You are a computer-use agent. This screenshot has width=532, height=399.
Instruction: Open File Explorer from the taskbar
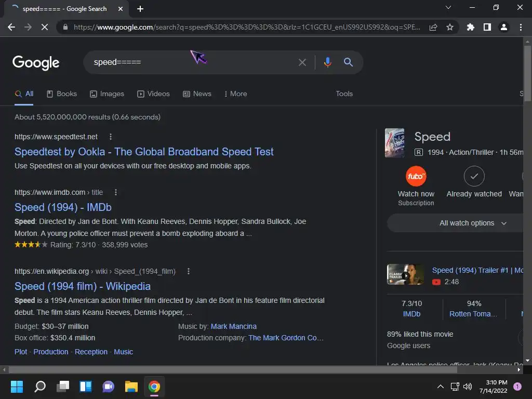(x=131, y=387)
